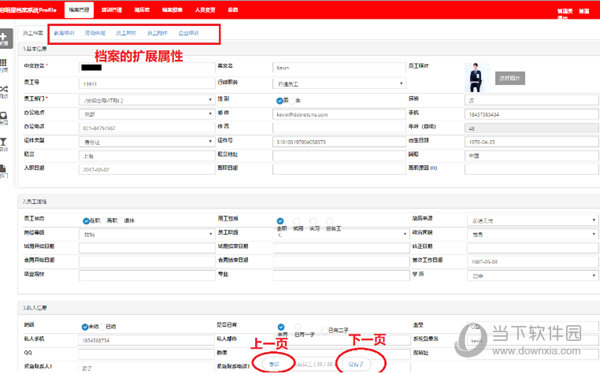Choose 劳务工 employment type radio
The image size is (600, 374).
330,221
